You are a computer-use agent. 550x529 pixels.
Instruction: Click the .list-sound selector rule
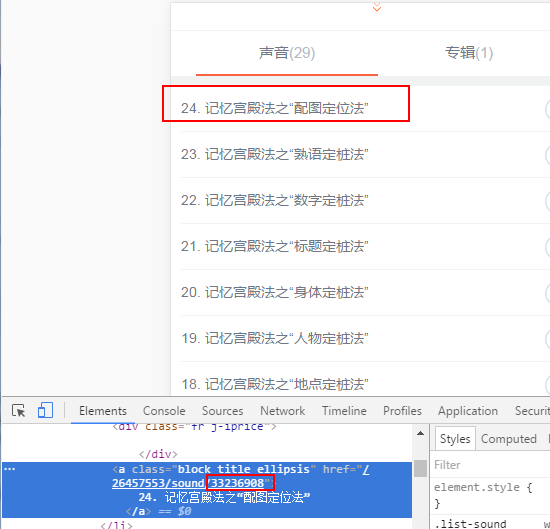point(470,524)
